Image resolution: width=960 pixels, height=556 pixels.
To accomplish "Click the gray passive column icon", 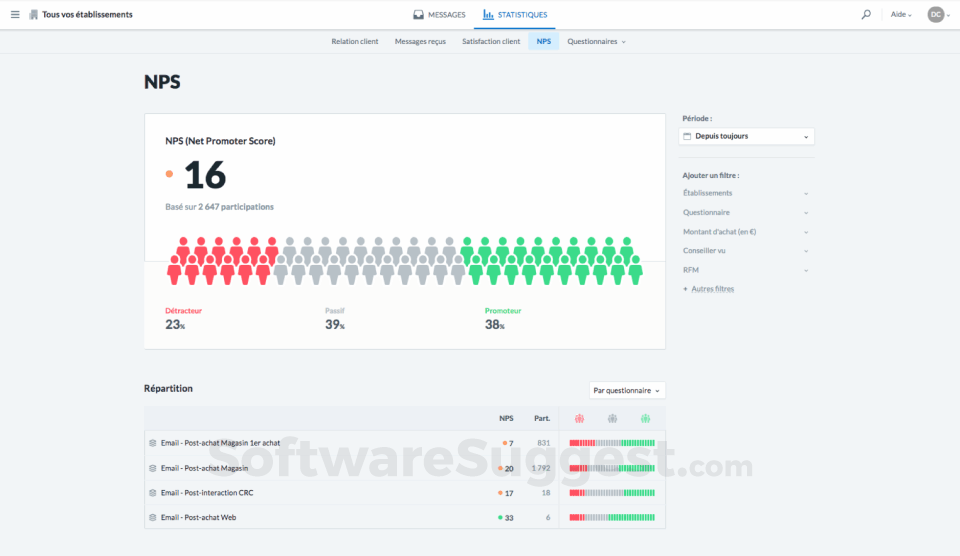I will (612, 419).
